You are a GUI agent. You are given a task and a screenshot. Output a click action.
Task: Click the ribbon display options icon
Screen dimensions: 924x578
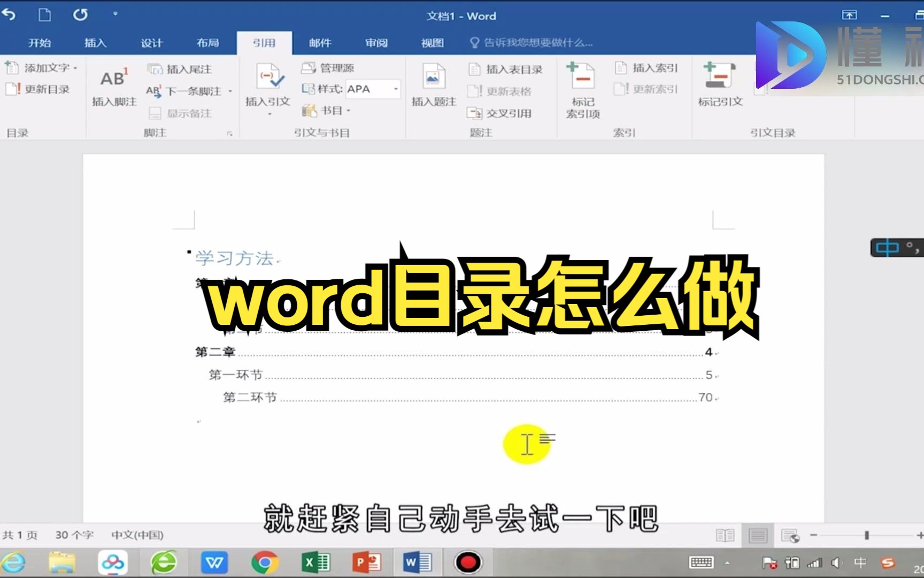click(x=849, y=15)
